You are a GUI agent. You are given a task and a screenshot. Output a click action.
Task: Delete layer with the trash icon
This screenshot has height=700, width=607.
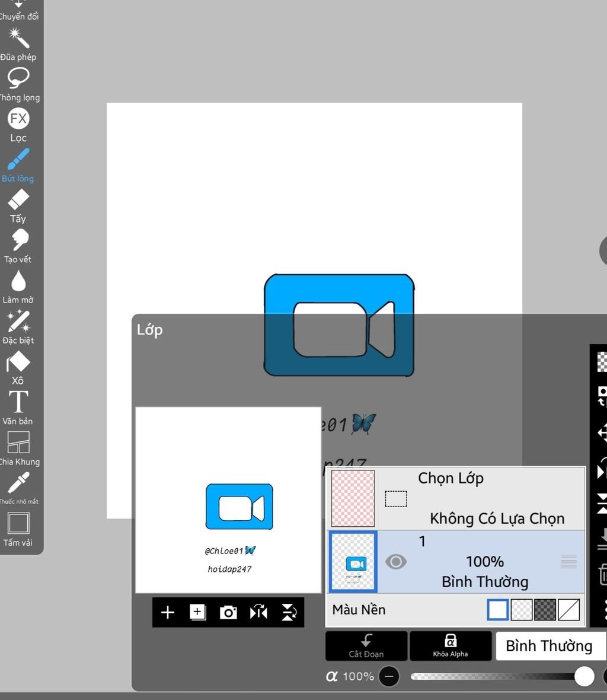(602, 575)
